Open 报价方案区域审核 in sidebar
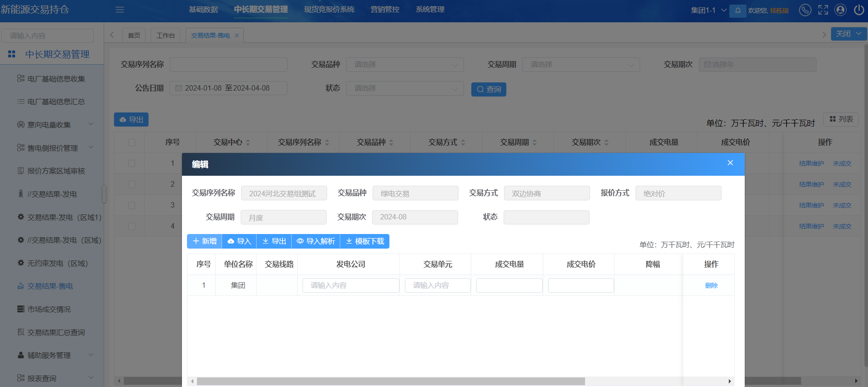Viewport: 868px width, 387px height. click(56, 171)
